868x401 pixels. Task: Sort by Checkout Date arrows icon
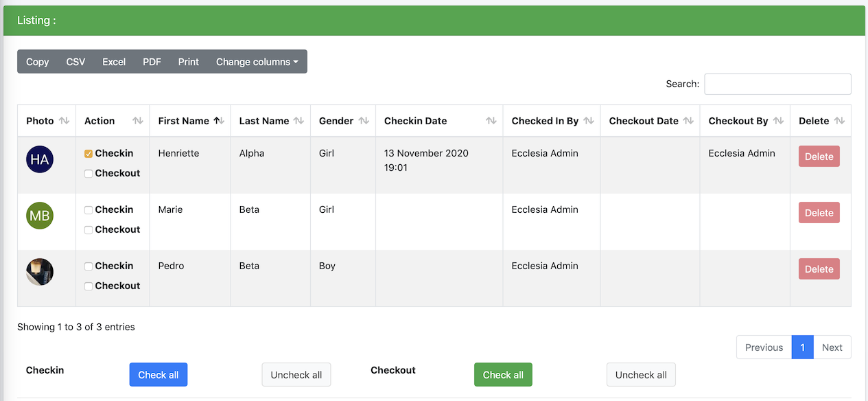coord(688,121)
